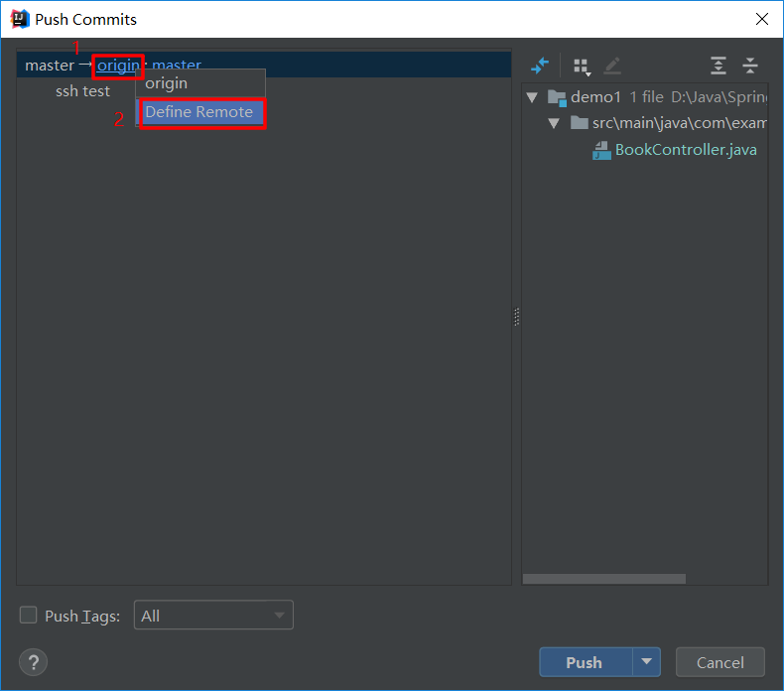
Task: Open the Push Tags 'All' dropdown
Action: (x=213, y=615)
